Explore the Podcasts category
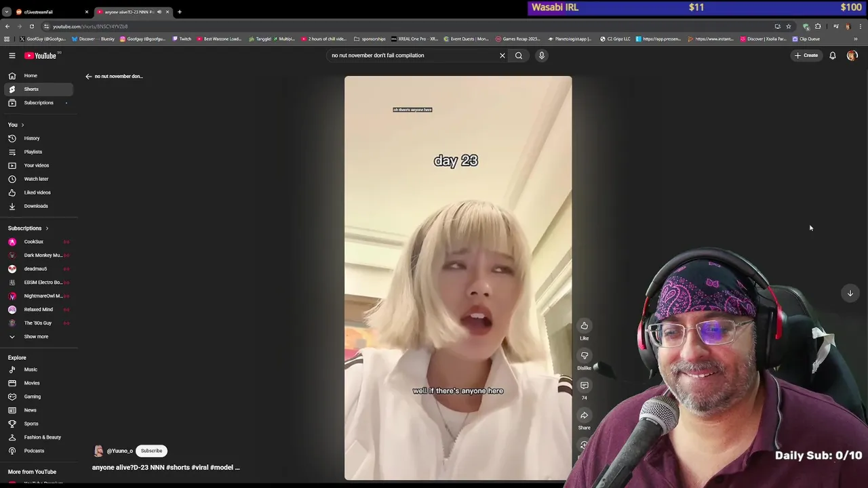 [39, 451]
